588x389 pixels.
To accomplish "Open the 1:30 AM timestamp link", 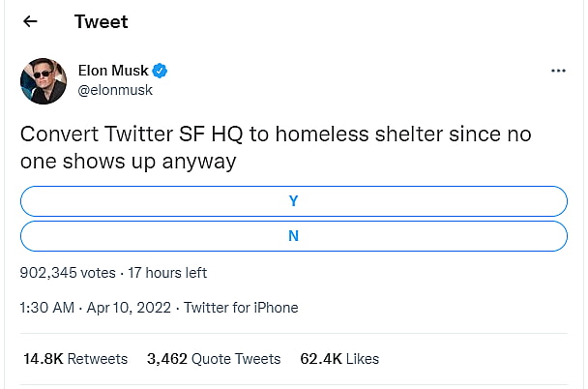I will click(47, 308).
